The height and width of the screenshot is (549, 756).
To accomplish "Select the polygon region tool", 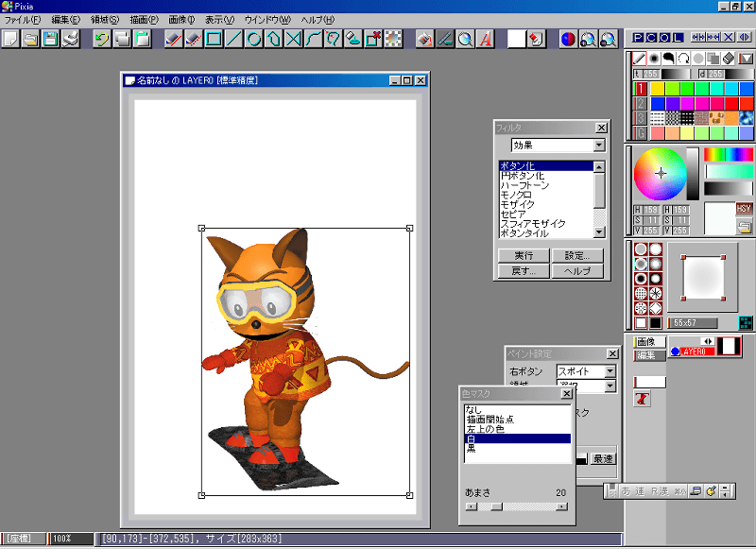I will [x=273, y=39].
